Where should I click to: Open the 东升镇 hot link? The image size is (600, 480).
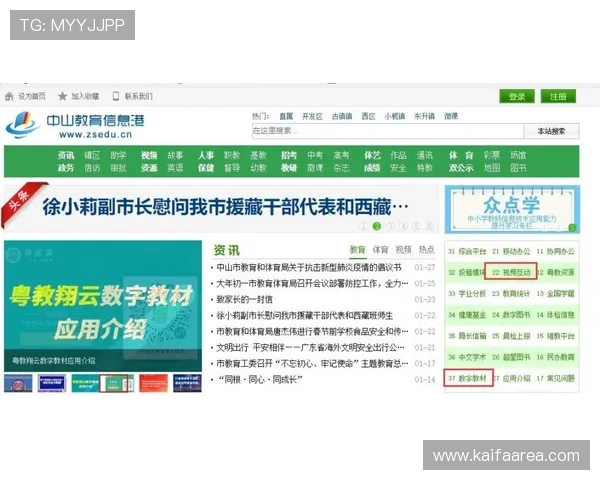424,116
